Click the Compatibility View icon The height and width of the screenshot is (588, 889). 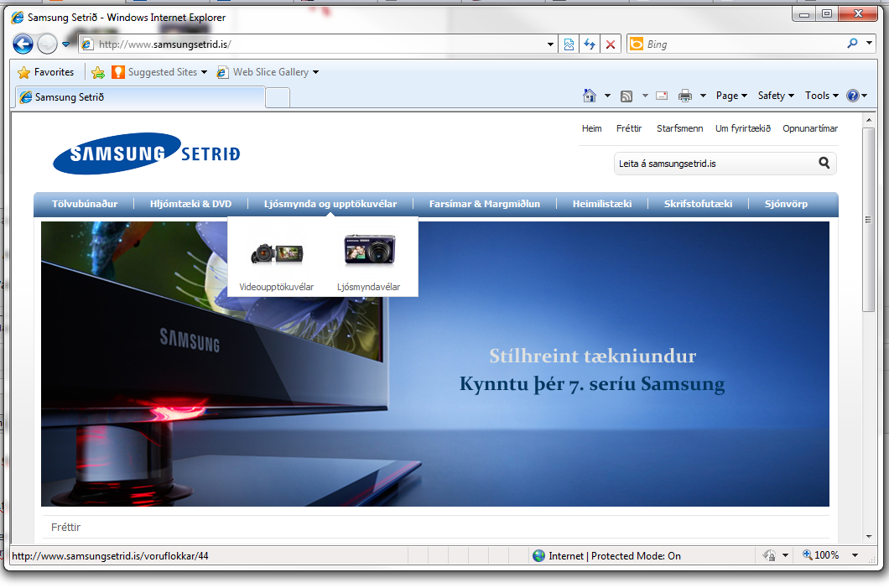click(x=569, y=44)
